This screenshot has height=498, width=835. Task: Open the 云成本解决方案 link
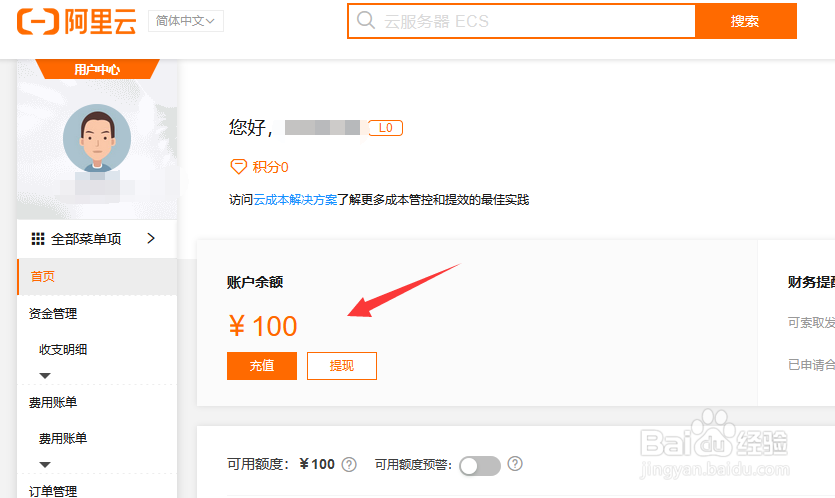[x=295, y=200]
